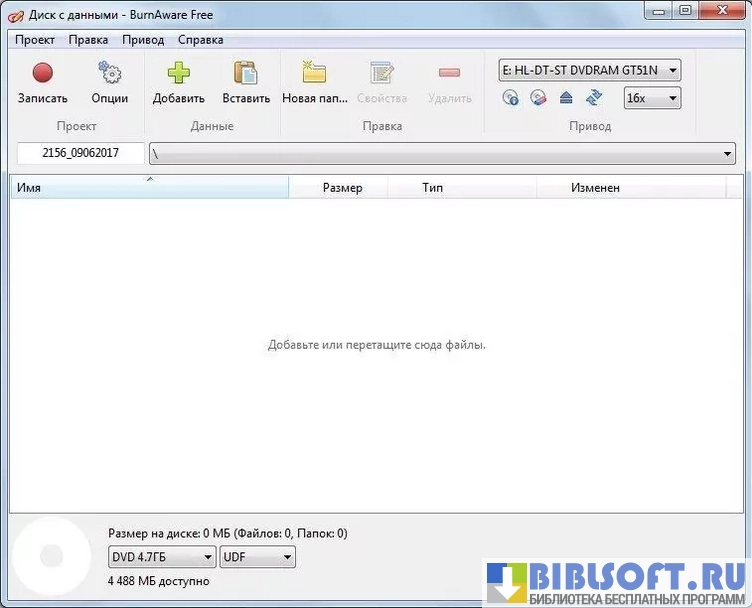Eject the drive tray

[x=566, y=98]
